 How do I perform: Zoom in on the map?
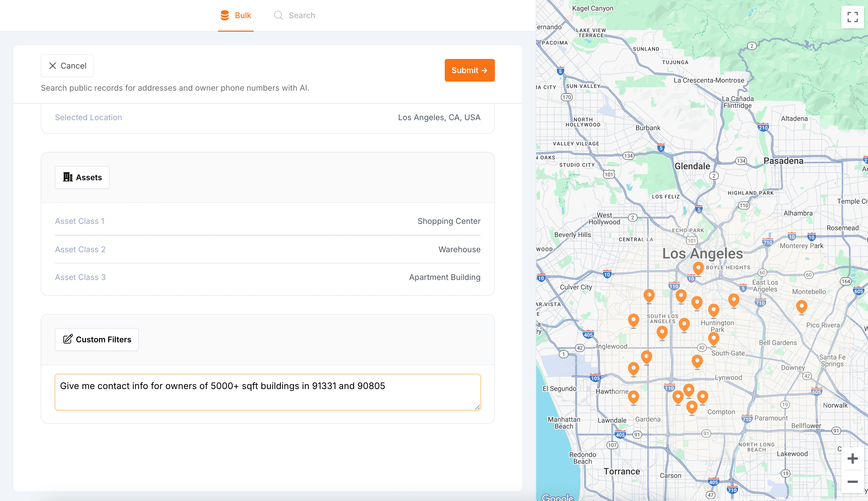point(852,458)
